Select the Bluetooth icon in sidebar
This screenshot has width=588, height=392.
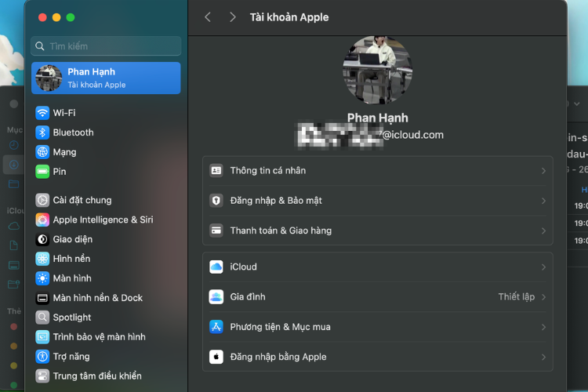click(x=42, y=132)
